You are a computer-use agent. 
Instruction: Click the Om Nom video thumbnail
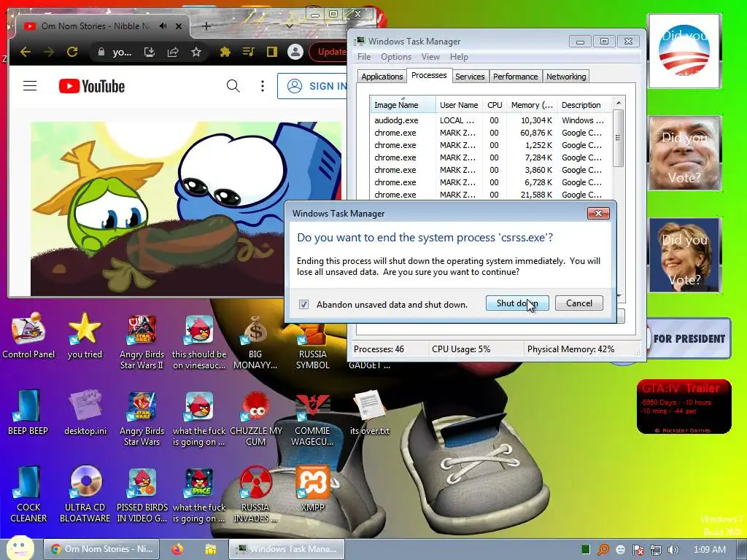(186, 209)
